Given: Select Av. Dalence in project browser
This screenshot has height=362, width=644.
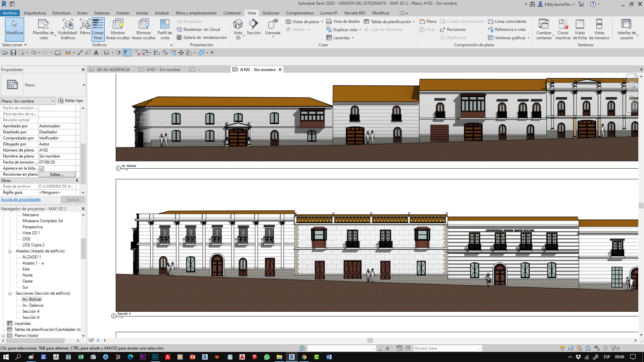Looking at the screenshot, I should 33,305.
